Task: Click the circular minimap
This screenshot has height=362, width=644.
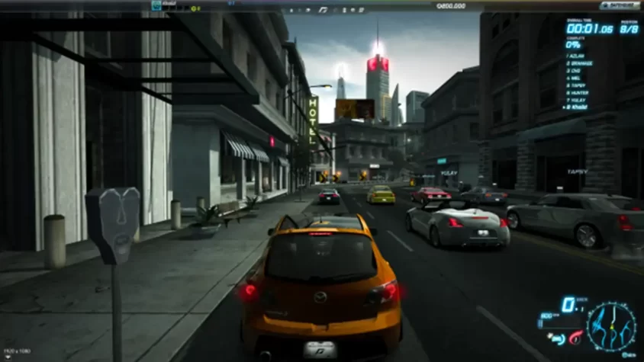Action: [611, 327]
